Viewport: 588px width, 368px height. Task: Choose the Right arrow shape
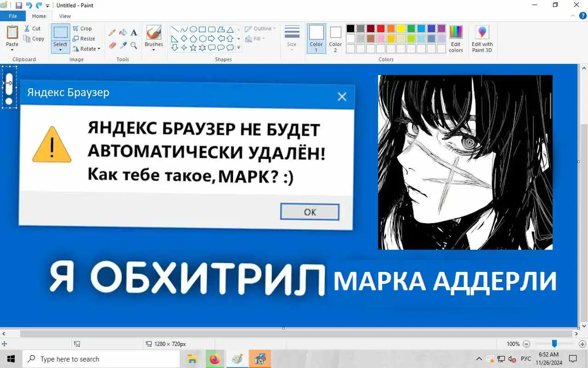point(211,39)
